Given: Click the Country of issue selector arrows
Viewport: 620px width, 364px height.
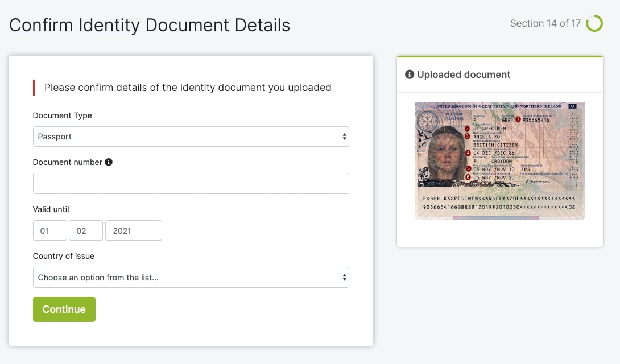Looking at the screenshot, I should point(344,277).
